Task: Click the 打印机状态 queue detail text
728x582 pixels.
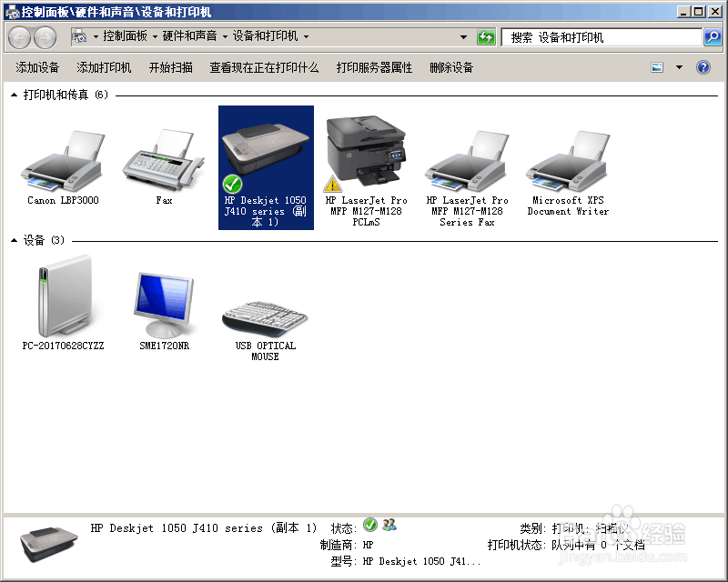Action: [x=566, y=545]
